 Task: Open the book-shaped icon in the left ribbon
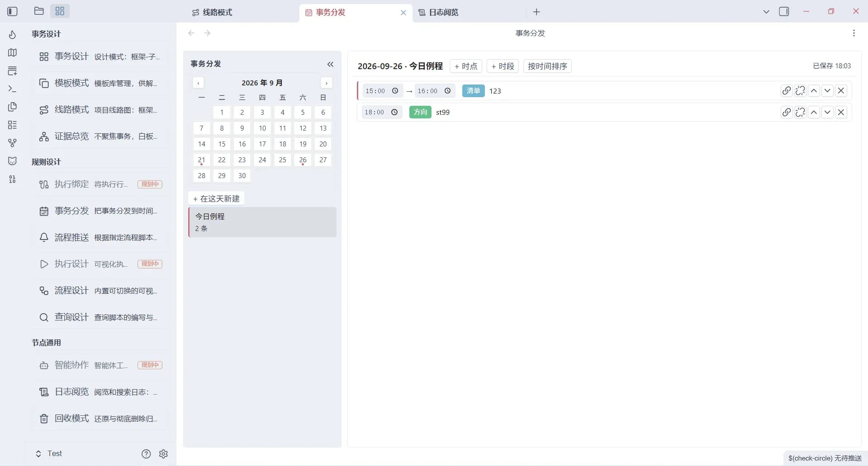pos(12,52)
